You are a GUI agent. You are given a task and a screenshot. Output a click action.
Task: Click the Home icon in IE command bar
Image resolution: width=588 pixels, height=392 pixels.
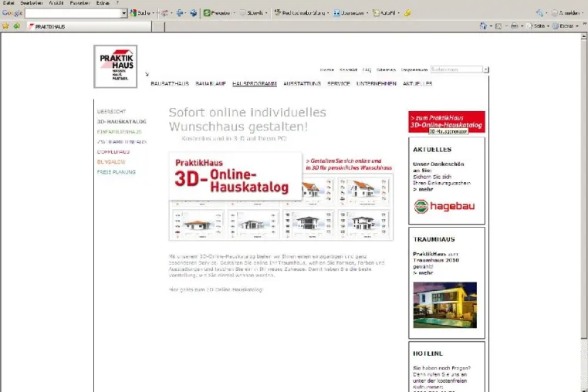[x=483, y=26]
